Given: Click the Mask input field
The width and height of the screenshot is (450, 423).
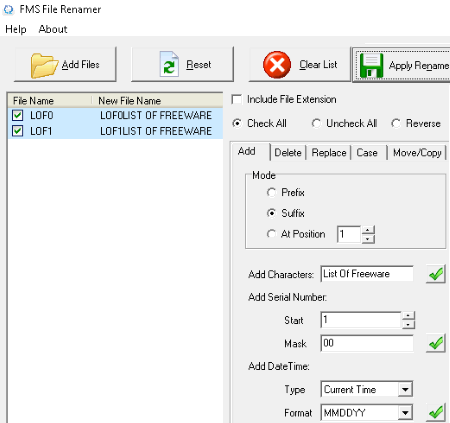Looking at the screenshot, I should click(367, 343).
